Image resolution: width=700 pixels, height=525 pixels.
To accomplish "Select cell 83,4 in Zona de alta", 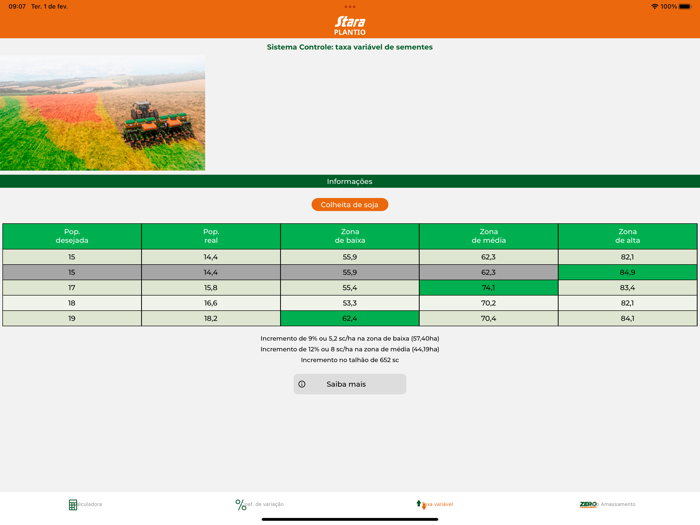I will tap(628, 288).
